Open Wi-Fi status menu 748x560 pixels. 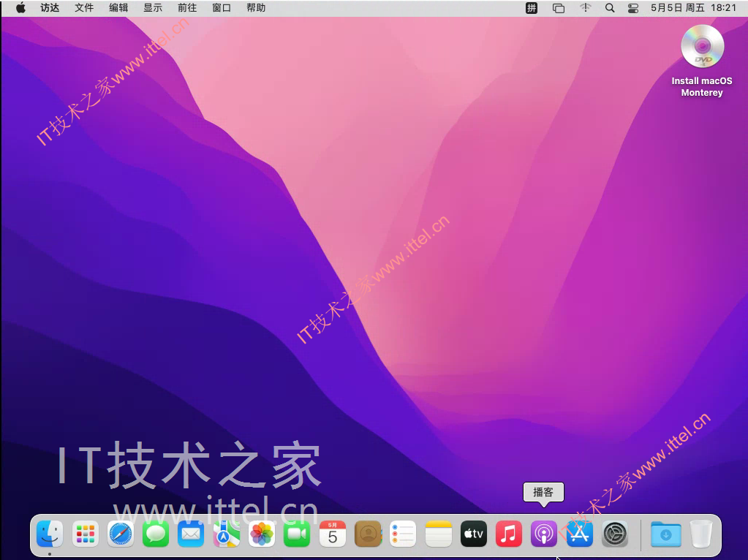(586, 7)
